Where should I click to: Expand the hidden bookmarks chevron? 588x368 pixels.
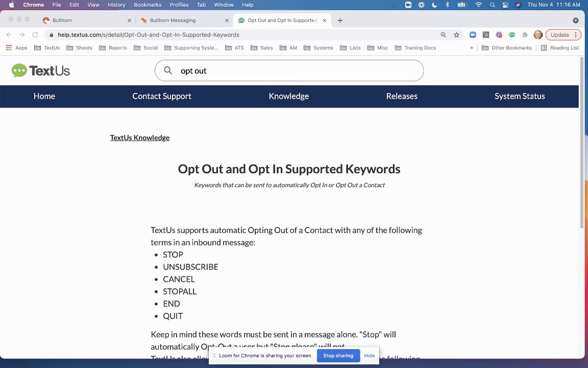pos(472,48)
